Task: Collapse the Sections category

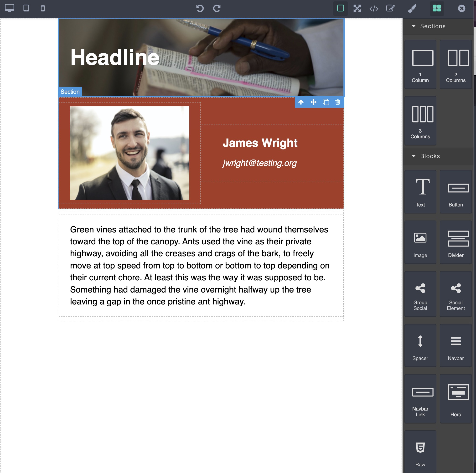Action: coord(433,26)
